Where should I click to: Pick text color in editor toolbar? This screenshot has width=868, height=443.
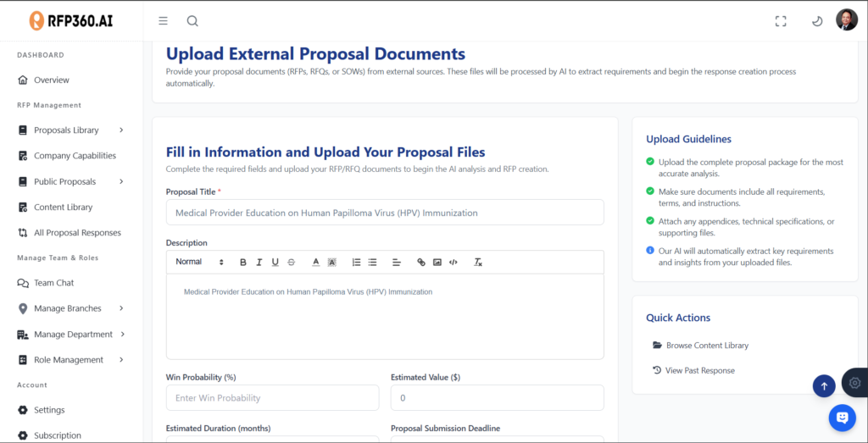tap(315, 263)
